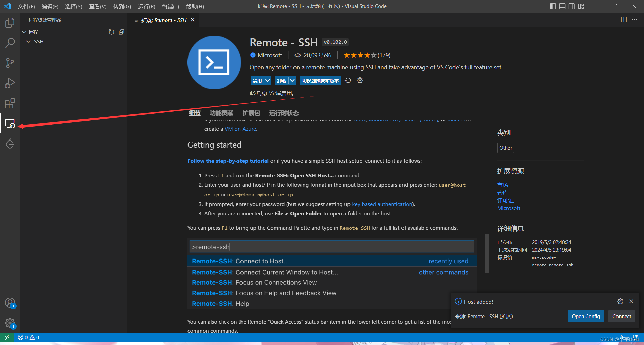
Task: Open the 运行(R) menu
Action: [x=147, y=6]
